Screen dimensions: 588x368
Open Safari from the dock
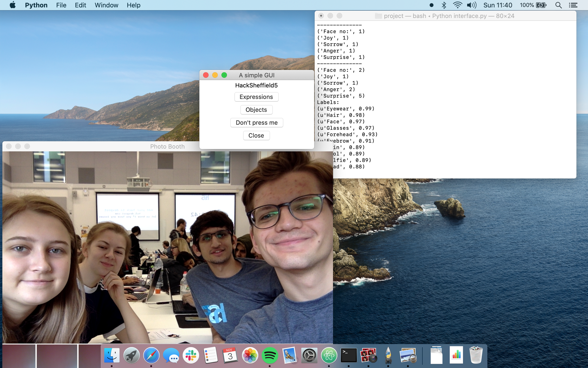click(x=151, y=355)
